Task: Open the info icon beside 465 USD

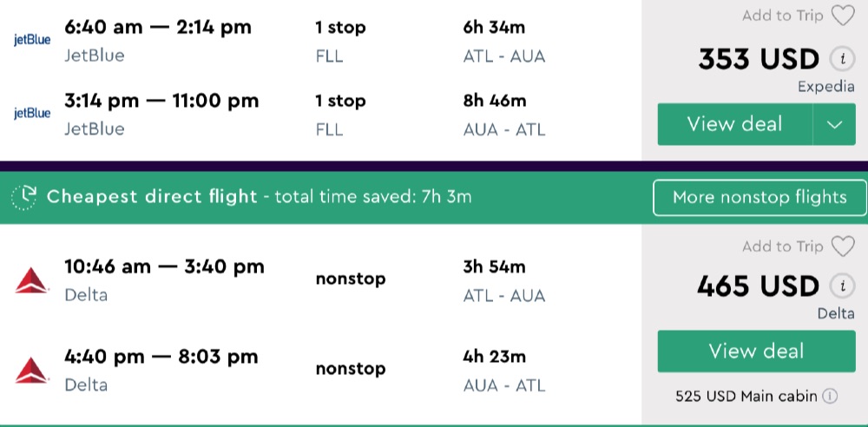Action: pos(839,286)
